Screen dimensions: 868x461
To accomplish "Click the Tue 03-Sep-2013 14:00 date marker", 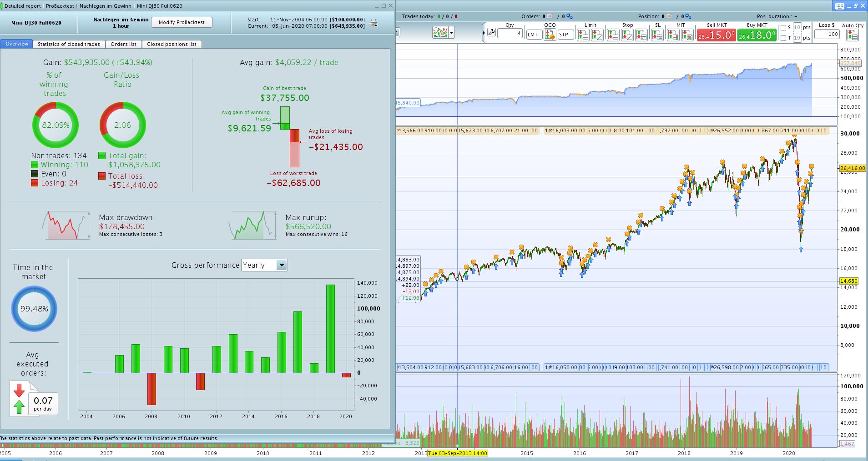I will 457,453.
